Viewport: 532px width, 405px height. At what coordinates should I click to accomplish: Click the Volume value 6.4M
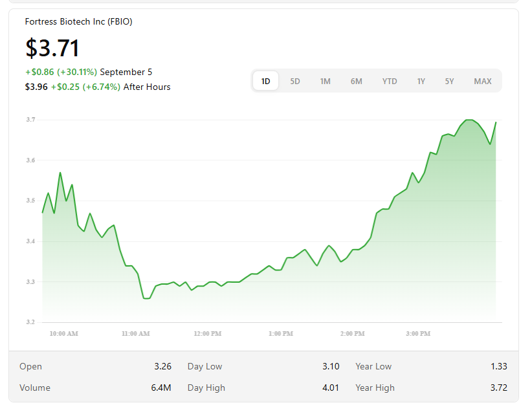(x=162, y=388)
